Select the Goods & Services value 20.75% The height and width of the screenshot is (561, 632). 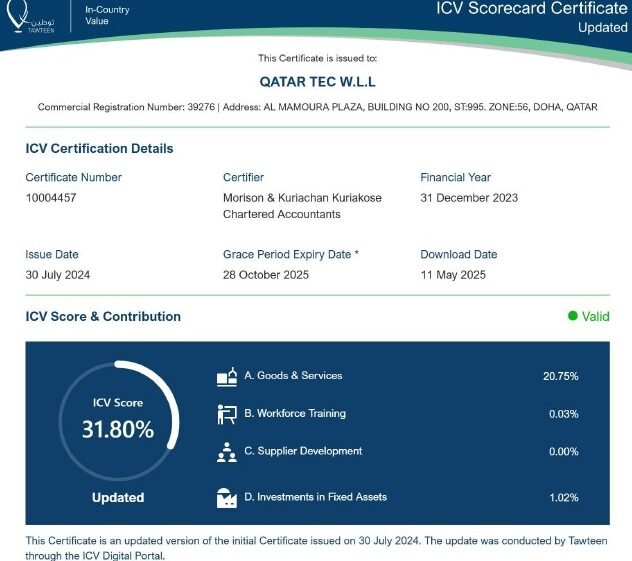pyautogui.click(x=561, y=376)
